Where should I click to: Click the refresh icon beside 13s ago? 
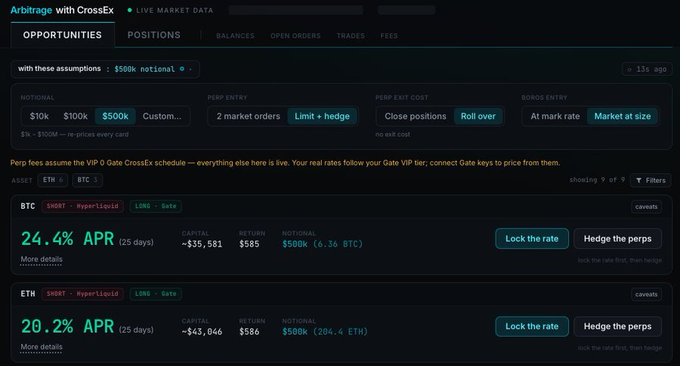tap(629, 69)
